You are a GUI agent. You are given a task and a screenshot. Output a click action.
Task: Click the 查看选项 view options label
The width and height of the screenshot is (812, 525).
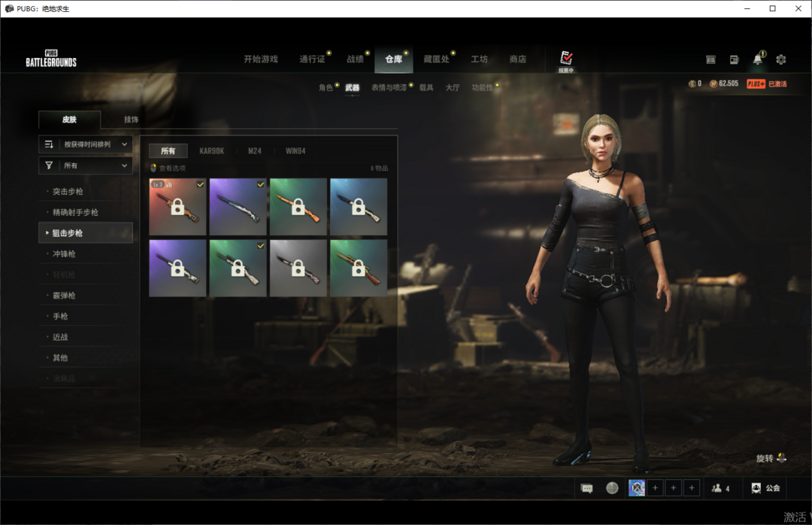click(x=172, y=168)
